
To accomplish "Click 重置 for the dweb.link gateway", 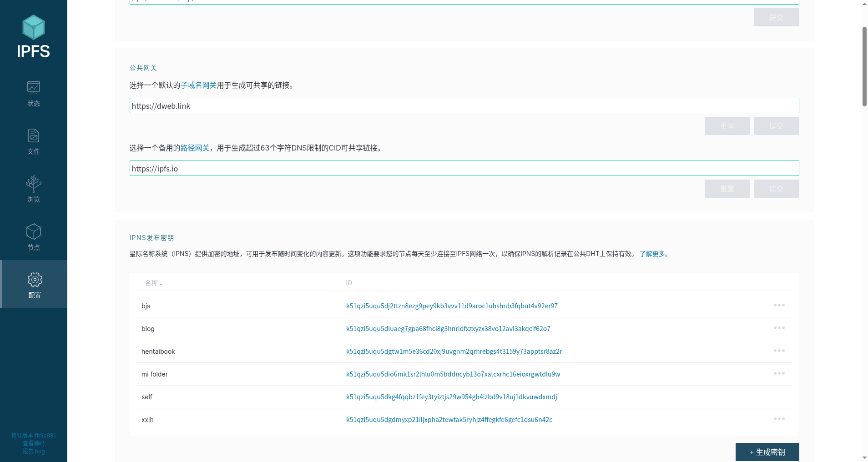I will coord(727,126).
